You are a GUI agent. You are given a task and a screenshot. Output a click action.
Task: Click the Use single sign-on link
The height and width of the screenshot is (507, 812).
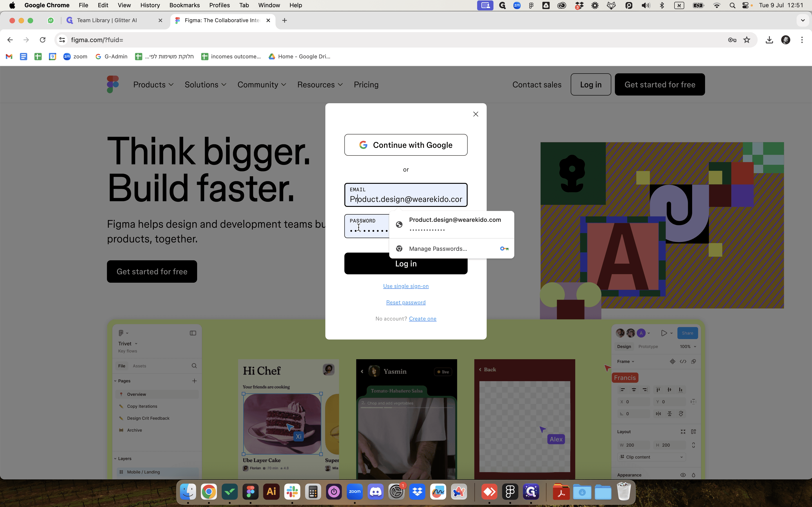point(406,286)
